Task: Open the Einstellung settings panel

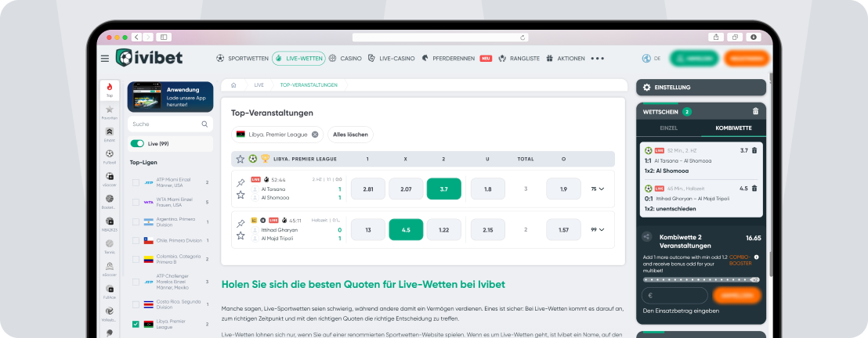Action: pyautogui.click(x=701, y=88)
